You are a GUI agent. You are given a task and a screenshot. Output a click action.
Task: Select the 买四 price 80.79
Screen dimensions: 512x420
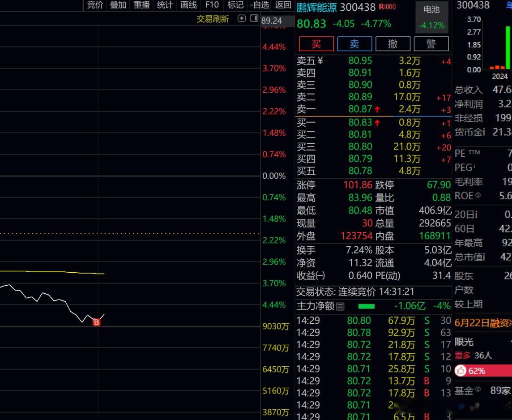(360, 159)
